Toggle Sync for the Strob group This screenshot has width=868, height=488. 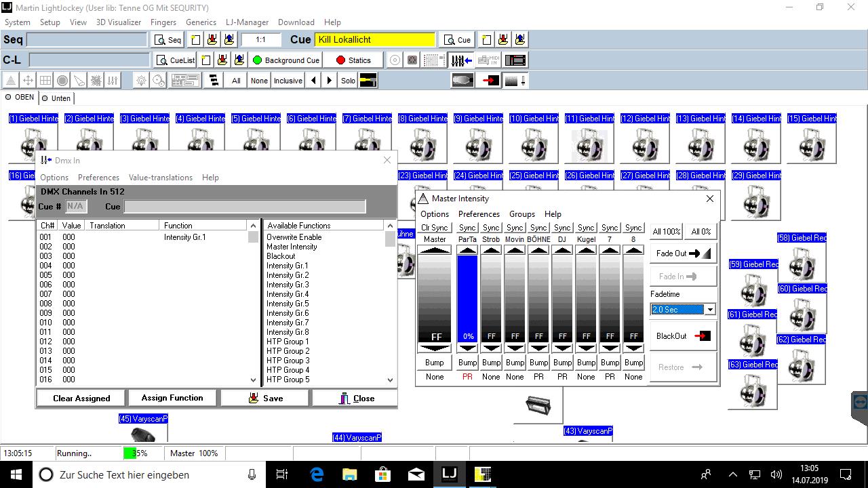point(491,228)
